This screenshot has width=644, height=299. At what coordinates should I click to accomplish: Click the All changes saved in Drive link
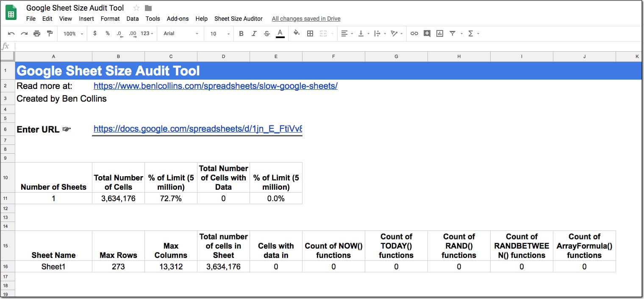pyautogui.click(x=306, y=19)
